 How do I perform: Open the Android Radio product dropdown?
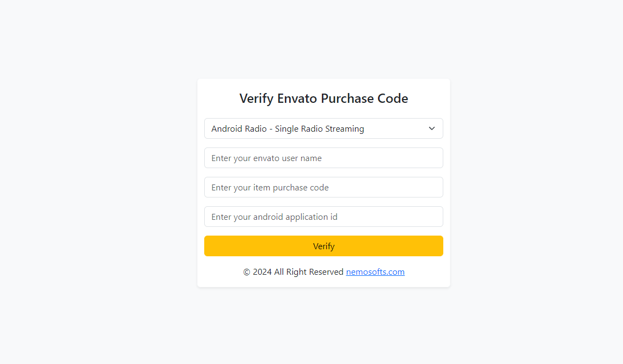click(323, 128)
